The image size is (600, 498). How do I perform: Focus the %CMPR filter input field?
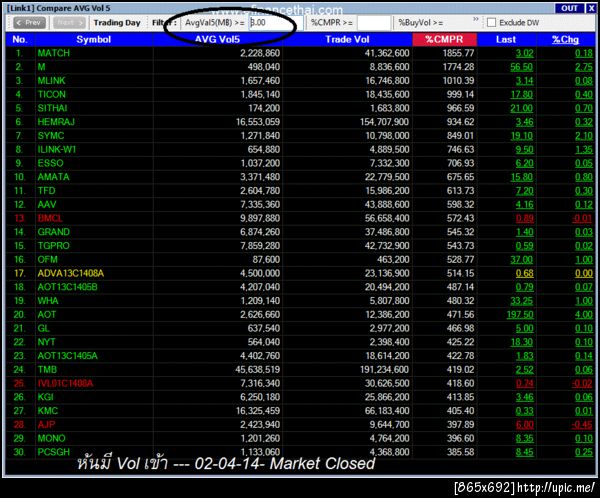(374, 23)
